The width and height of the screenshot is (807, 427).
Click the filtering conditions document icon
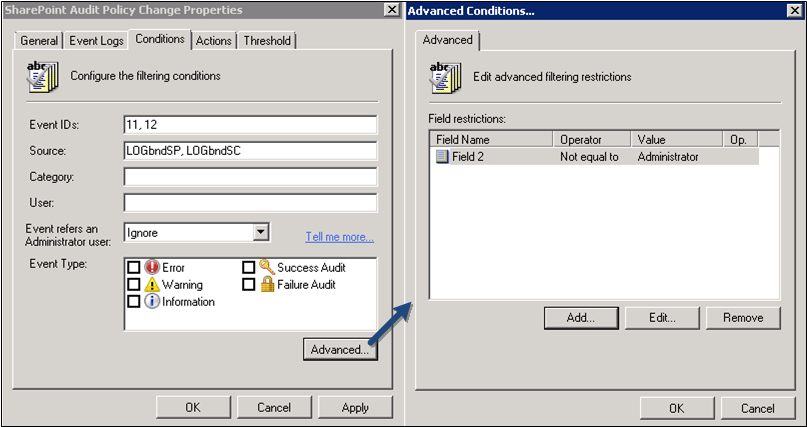[x=43, y=77]
